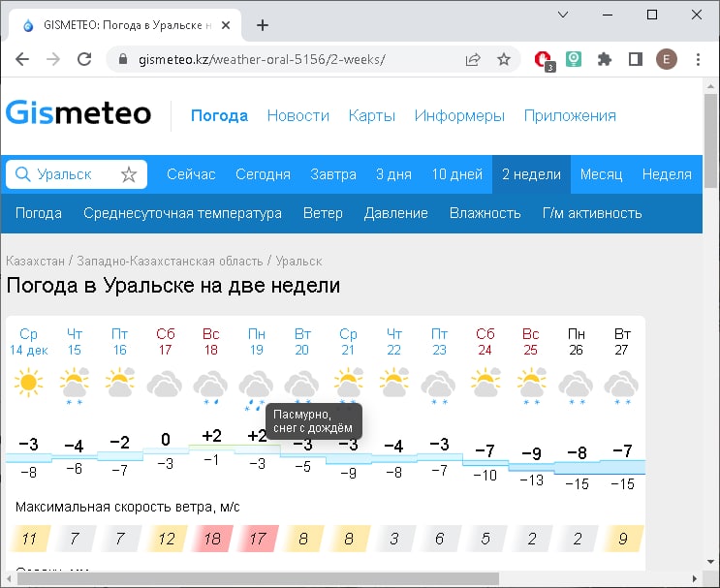Open Chrome three-dot menu

698,59
